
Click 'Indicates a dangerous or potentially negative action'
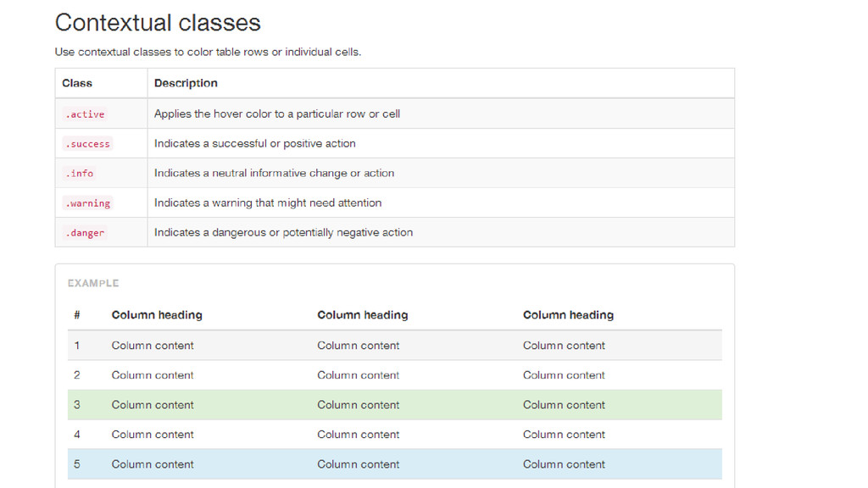[283, 233]
